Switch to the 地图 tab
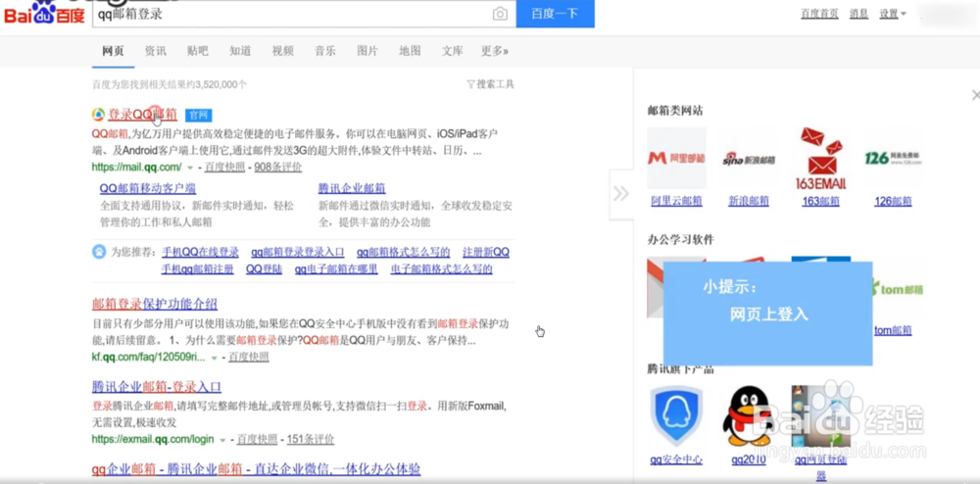 click(410, 51)
